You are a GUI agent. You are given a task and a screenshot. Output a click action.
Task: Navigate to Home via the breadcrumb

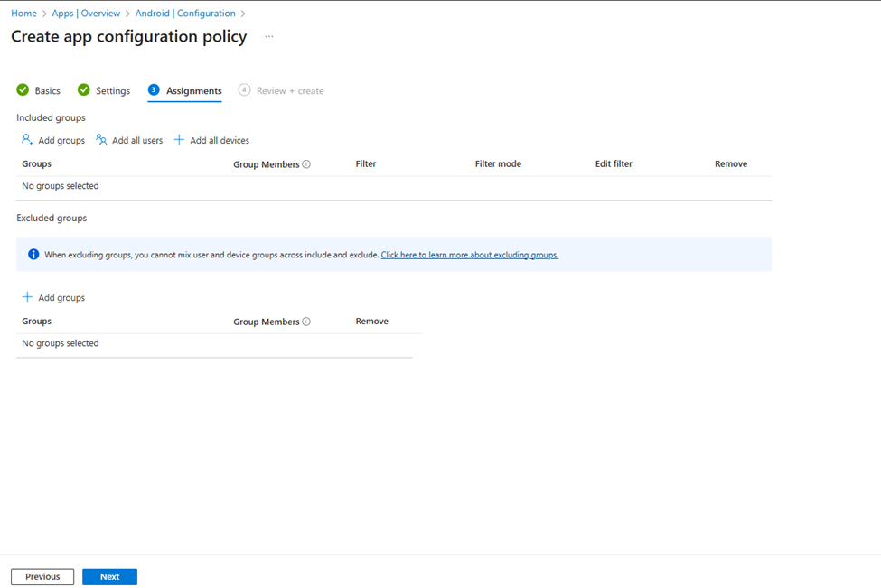[x=23, y=13]
